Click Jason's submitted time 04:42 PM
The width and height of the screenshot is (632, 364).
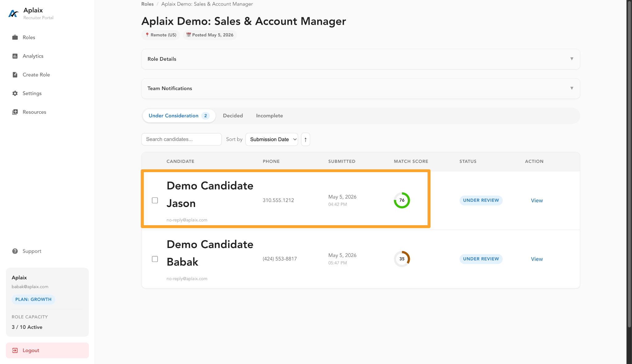(337, 205)
